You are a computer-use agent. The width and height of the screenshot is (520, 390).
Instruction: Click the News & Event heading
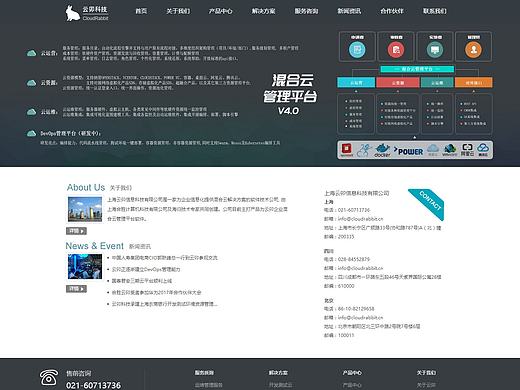coord(95,246)
